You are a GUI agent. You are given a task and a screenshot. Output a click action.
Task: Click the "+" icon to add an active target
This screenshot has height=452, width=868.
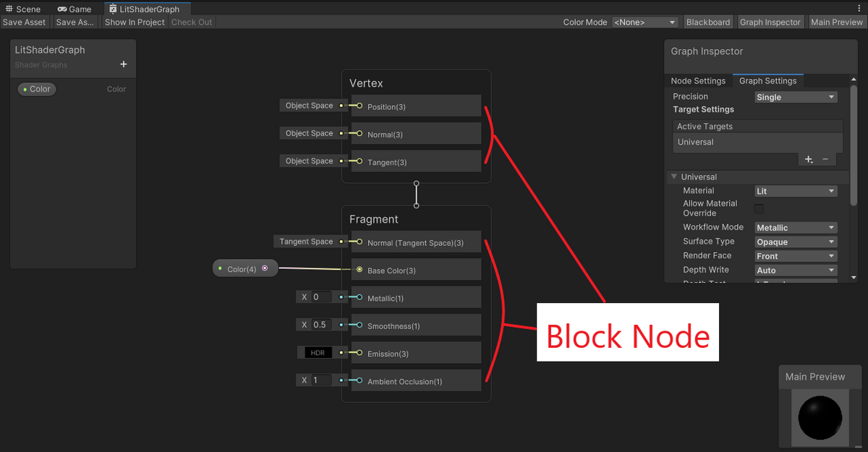click(809, 158)
